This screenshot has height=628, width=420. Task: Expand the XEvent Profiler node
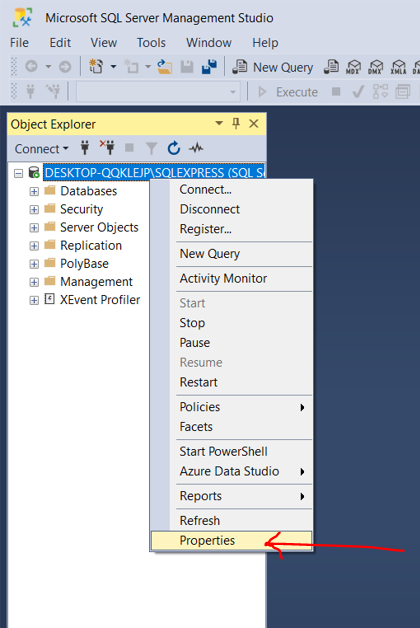pos(34,300)
